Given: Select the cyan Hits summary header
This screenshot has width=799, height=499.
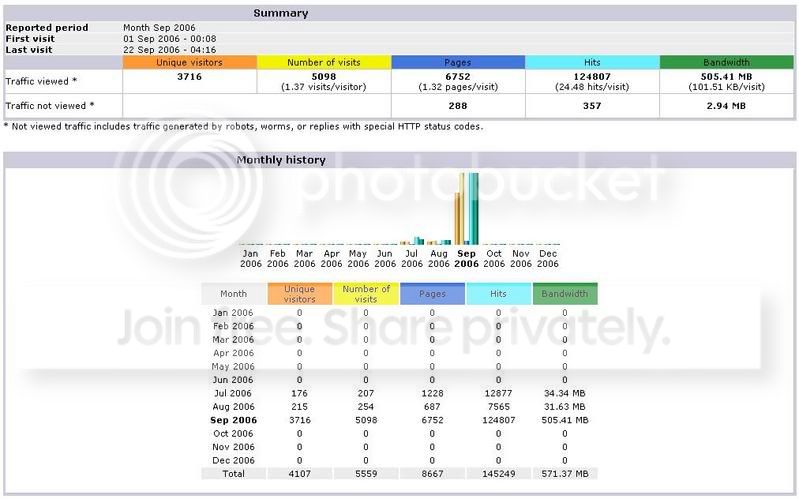Looking at the screenshot, I should tap(592, 62).
